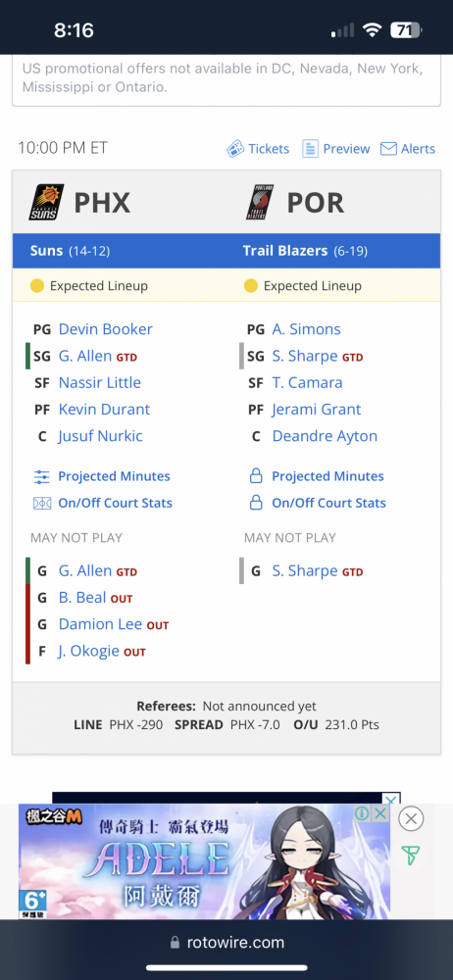Tap B. Beal in May Not Play list
Screen dimensions: 453x980
click(x=82, y=598)
